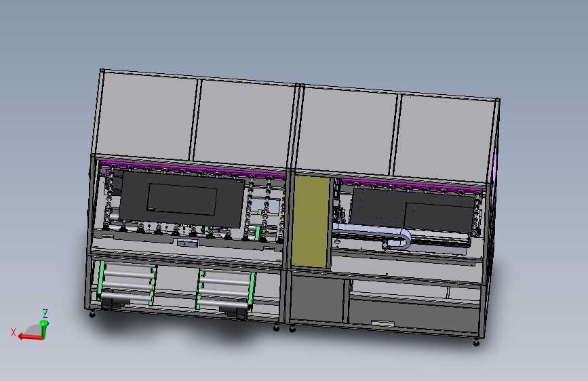The image size is (588, 381).
Task: Select the second roller conveyor with green side rails
Action: point(225,290)
